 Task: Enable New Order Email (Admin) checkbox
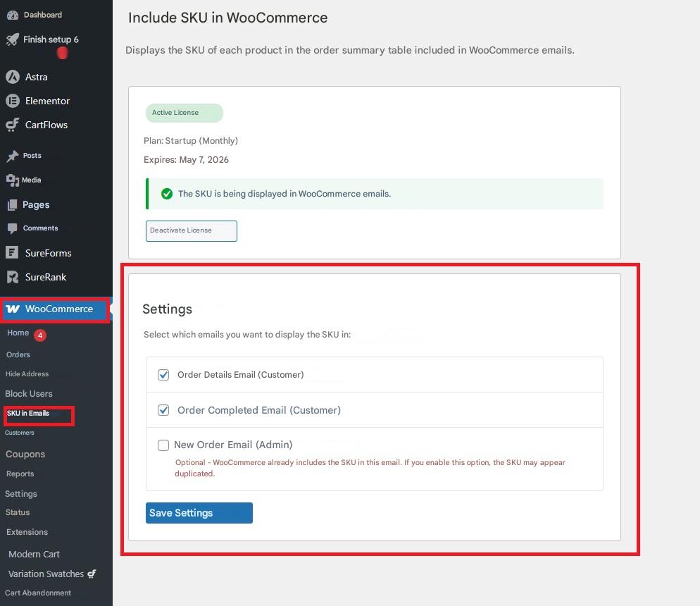coord(163,445)
